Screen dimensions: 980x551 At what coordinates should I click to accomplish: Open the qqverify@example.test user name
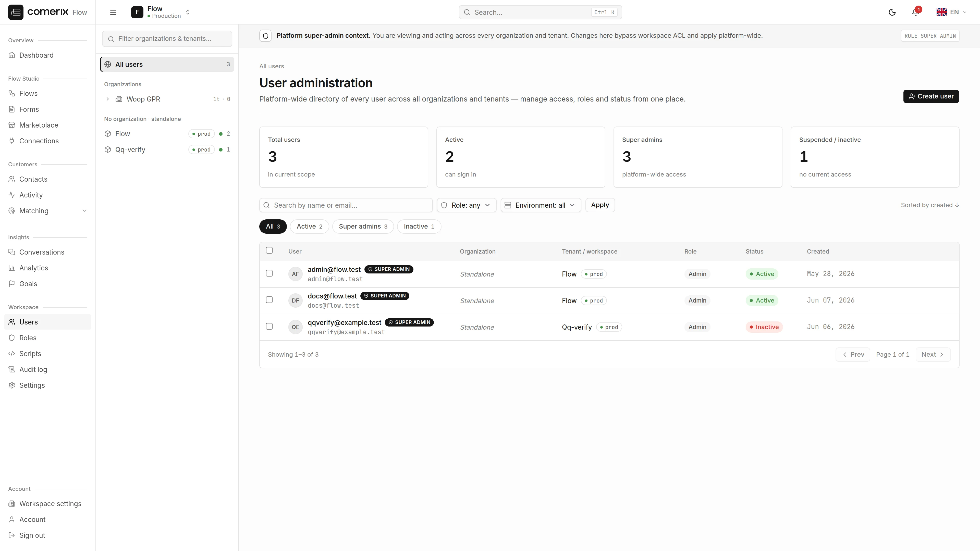click(344, 322)
